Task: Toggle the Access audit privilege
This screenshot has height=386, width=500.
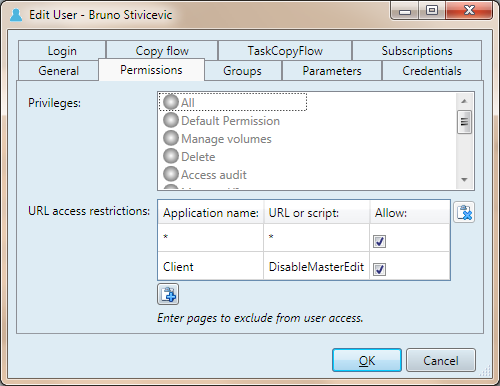Action: (x=171, y=174)
